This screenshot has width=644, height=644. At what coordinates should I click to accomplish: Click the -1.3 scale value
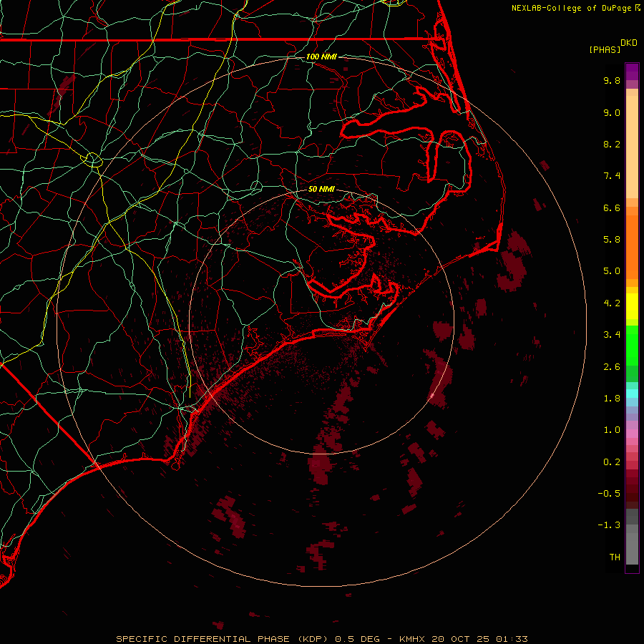pos(609,525)
